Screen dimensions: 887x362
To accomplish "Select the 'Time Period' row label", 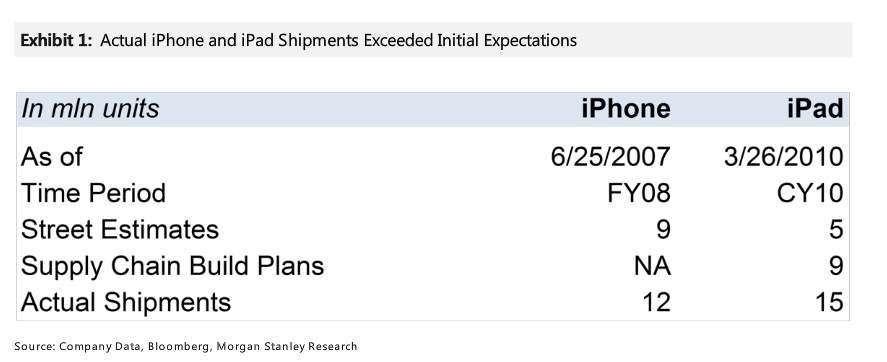I will 93,193.
